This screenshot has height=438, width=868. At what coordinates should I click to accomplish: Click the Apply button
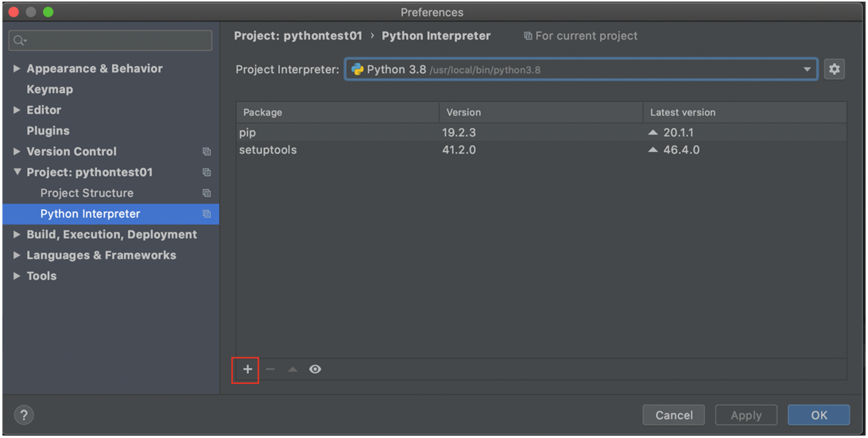click(x=746, y=415)
